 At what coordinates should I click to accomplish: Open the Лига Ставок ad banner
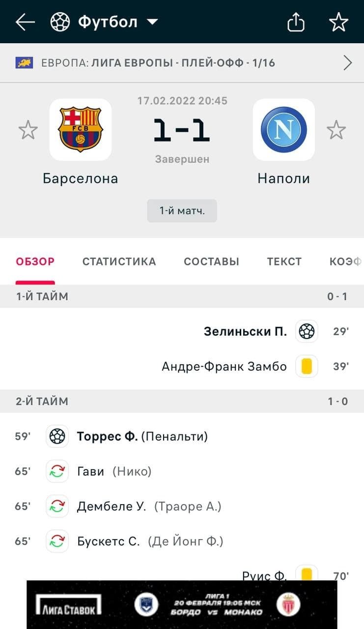click(182, 604)
